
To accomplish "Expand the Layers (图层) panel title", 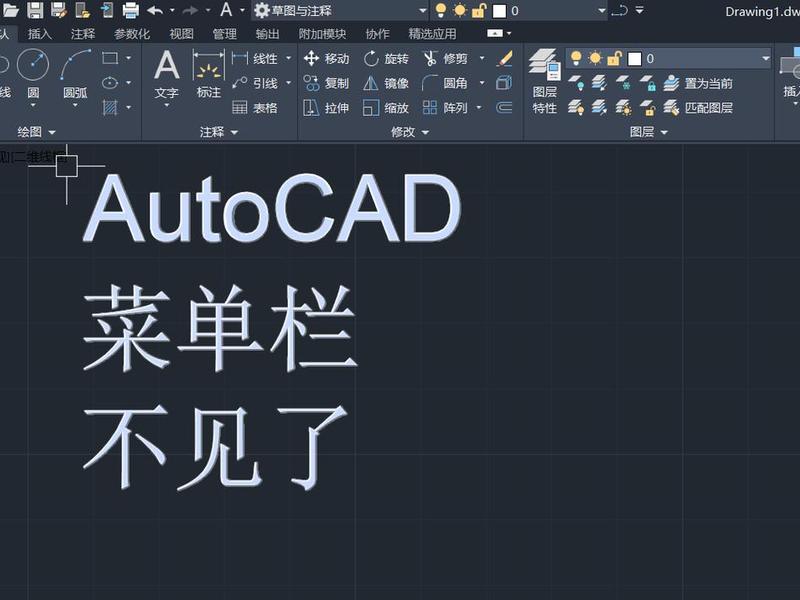I will point(648,132).
